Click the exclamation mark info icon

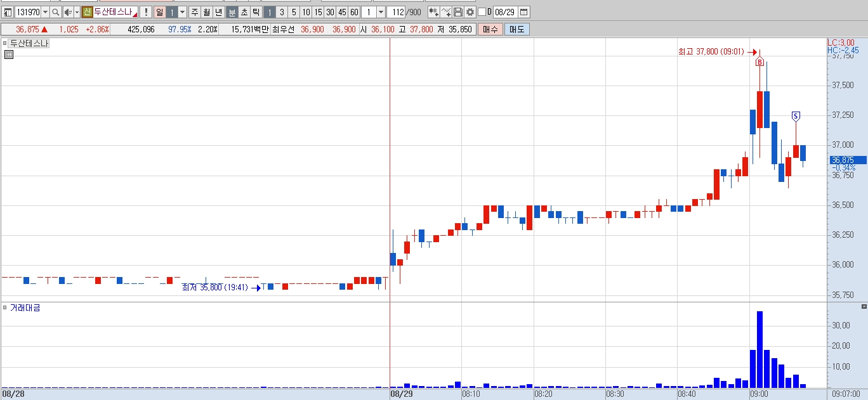pyautogui.click(x=145, y=12)
